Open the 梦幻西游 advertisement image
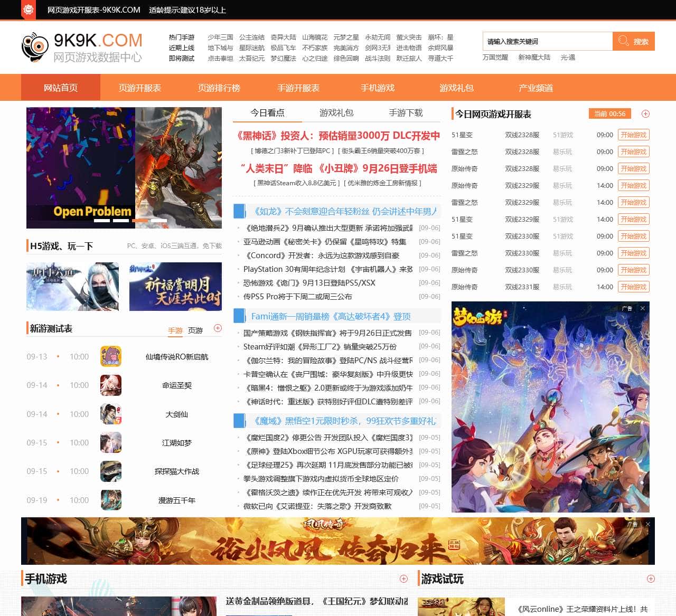Viewport: 676px width, 616px height. [x=550, y=407]
